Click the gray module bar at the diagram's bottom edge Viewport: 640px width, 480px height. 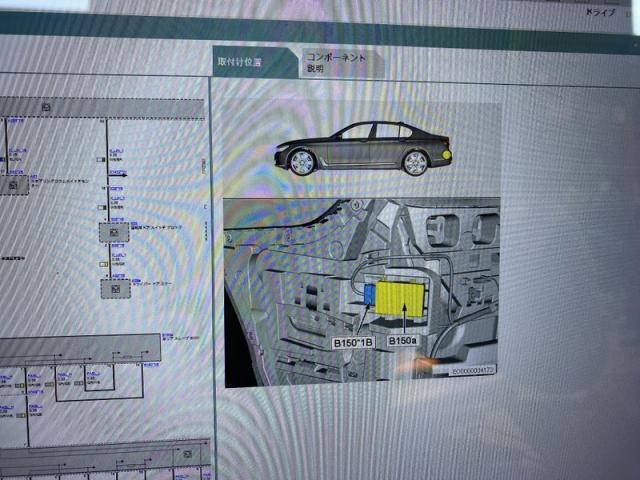(100, 451)
